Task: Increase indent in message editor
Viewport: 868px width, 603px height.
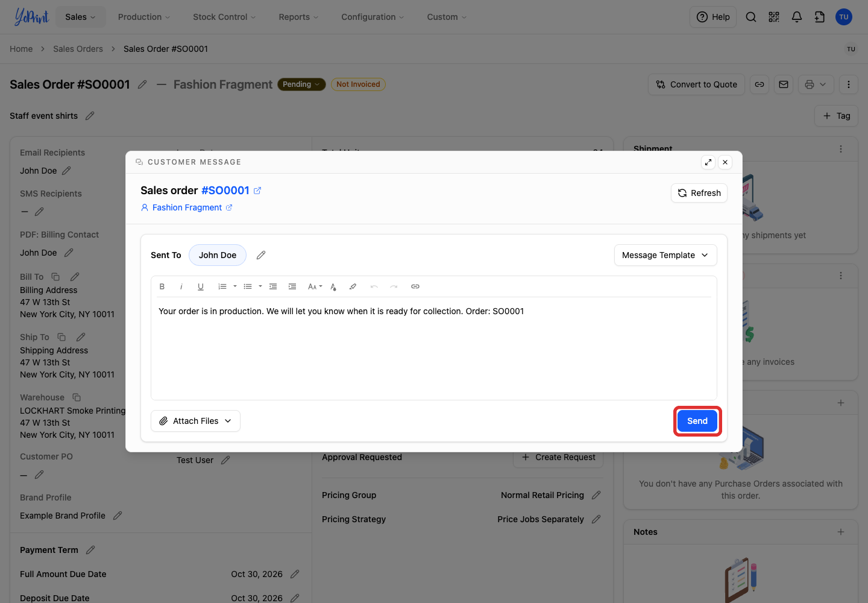Action: pyautogui.click(x=292, y=286)
